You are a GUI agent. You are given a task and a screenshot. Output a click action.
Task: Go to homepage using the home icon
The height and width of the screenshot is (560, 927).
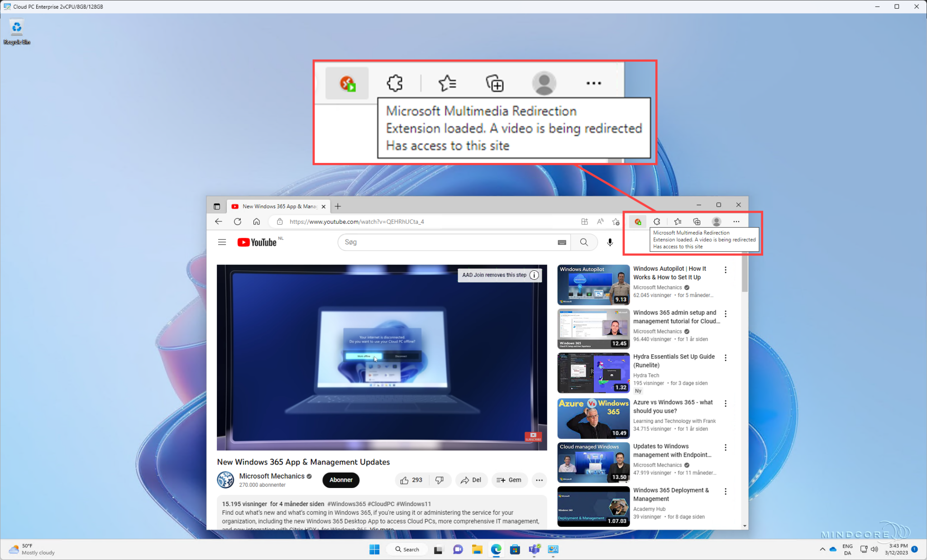click(x=256, y=221)
